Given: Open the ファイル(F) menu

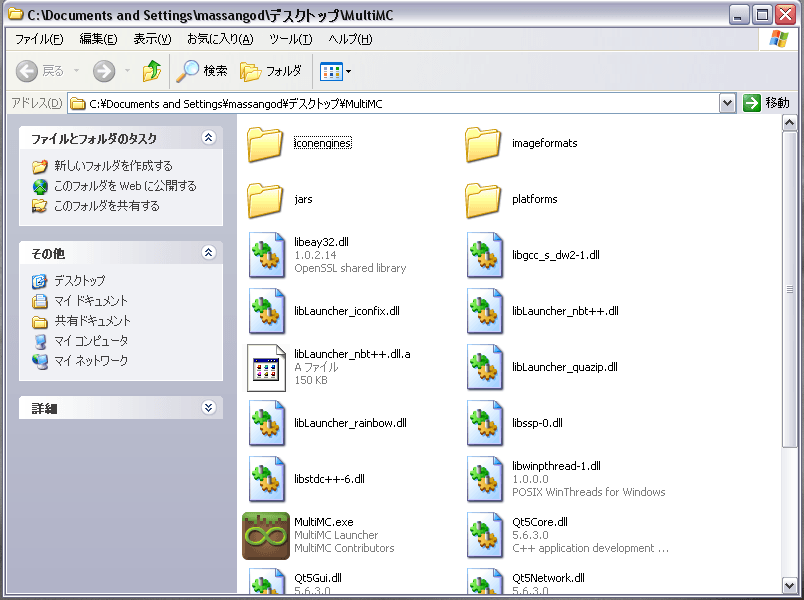Looking at the screenshot, I should point(39,39).
